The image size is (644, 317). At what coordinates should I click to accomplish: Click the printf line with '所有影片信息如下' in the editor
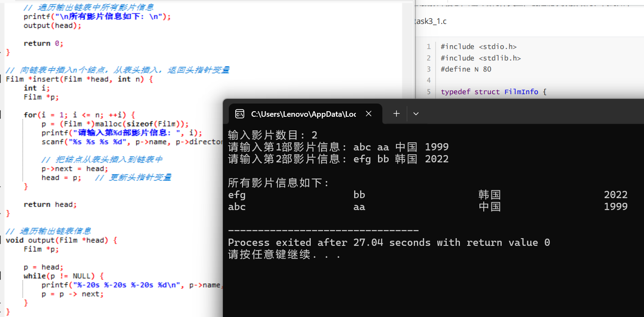coord(97,17)
